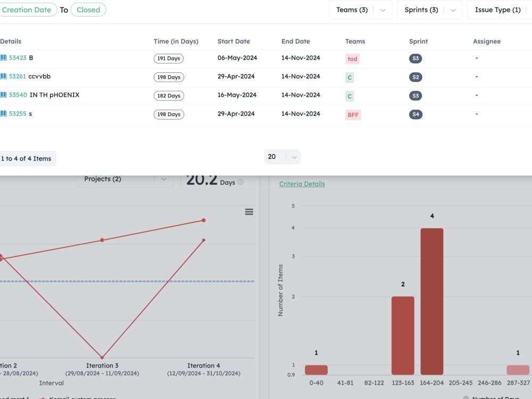Screen dimensions: 532x399
Task: Click start date 16-May-2024
Action: (237, 95)
